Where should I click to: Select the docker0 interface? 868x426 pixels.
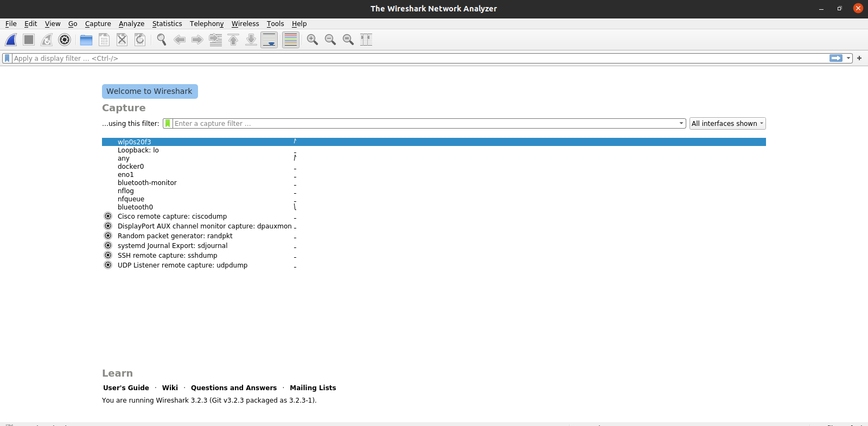coord(434,167)
